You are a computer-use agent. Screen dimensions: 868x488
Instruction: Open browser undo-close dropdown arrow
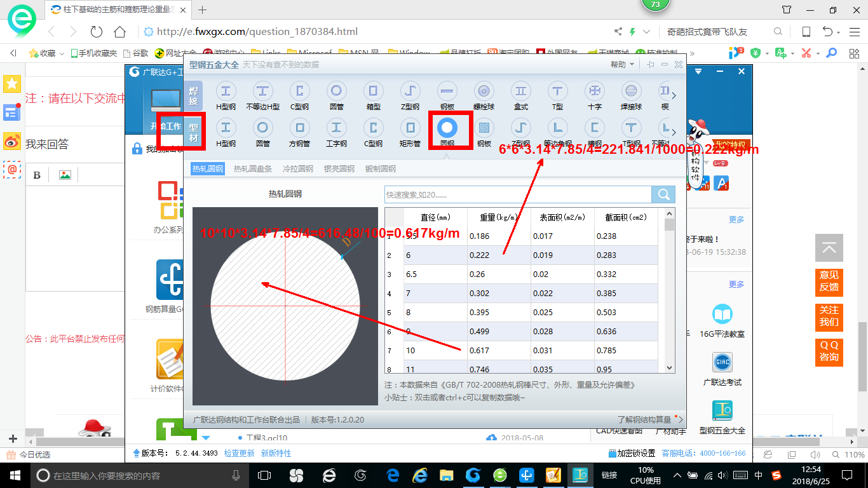click(839, 32)
